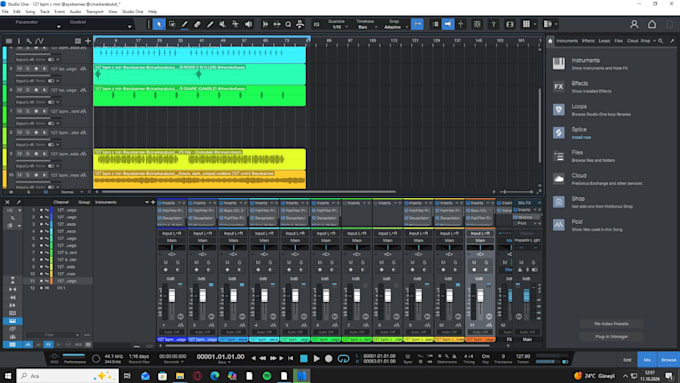Open the Loops browser section
The image size is (680, 383).
click(x=579, y=110)
